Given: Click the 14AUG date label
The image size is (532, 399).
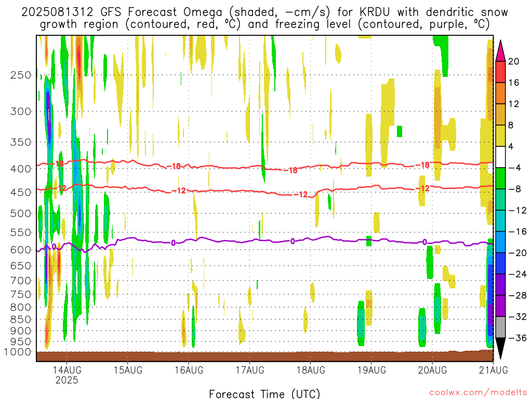Looking at the screenshot, I should [67, 370].
